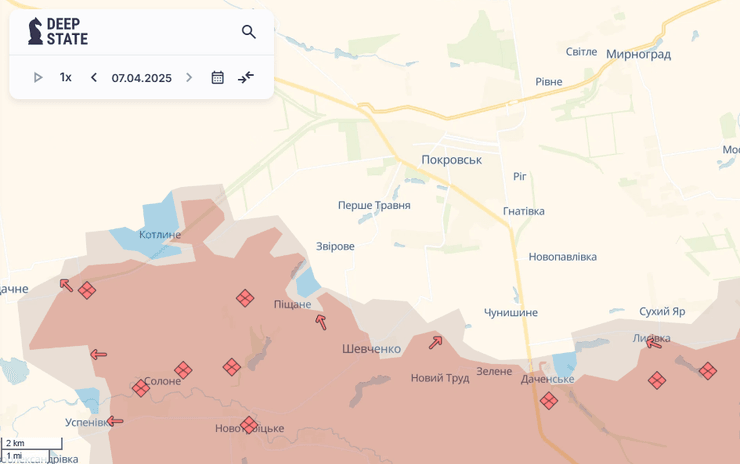Click the map scale bar showing 2 km
This screenshot has height=464, width=740.
pos(31,443)
